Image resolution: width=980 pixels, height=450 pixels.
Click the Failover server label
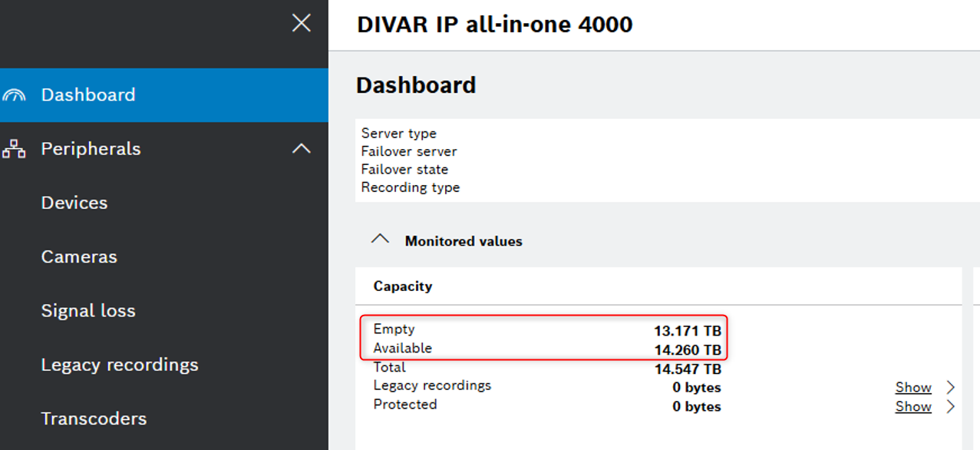pos(409,151)
